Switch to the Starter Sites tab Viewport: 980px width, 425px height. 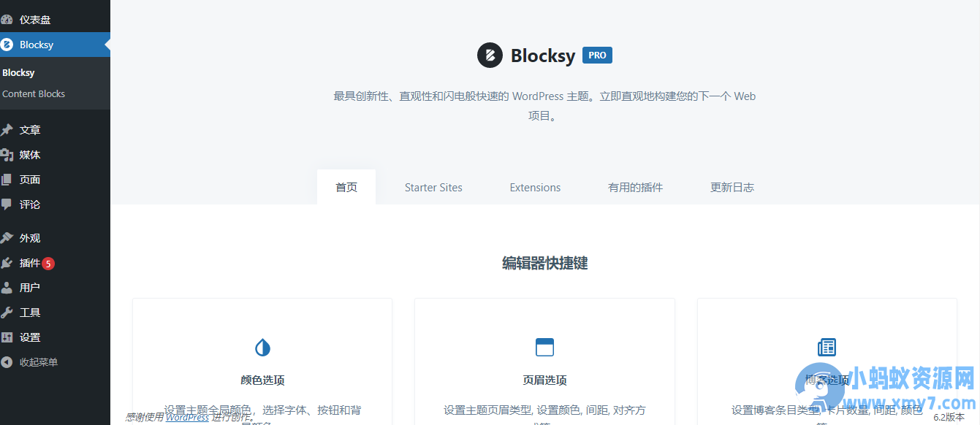click(x=433, y=187)
